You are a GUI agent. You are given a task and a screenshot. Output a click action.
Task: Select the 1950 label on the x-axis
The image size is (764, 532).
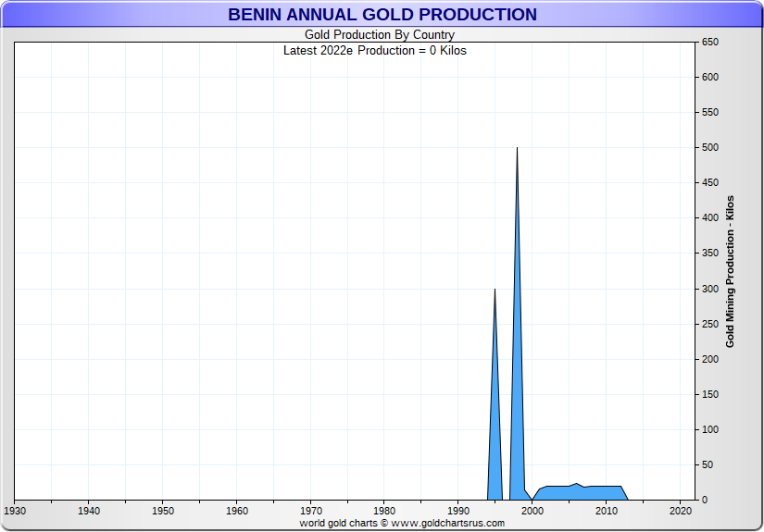[x=163, y=511]
